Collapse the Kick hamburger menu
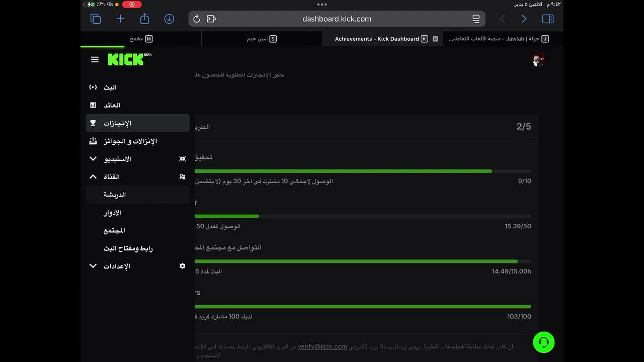The width and height of the screenshot is (644, 362). tap(95, 59)
